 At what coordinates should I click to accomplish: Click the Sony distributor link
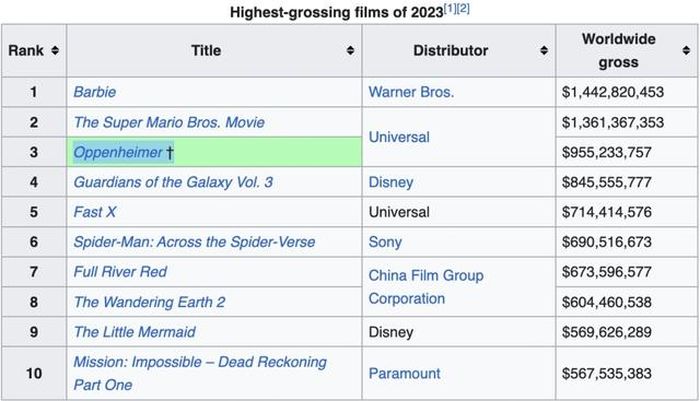pos(385,242)
